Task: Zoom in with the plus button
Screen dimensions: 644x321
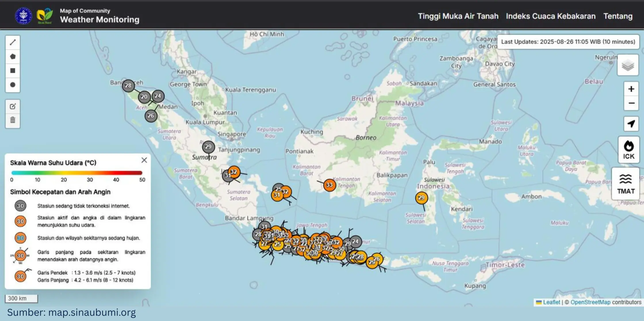Action: pos(631,89)
